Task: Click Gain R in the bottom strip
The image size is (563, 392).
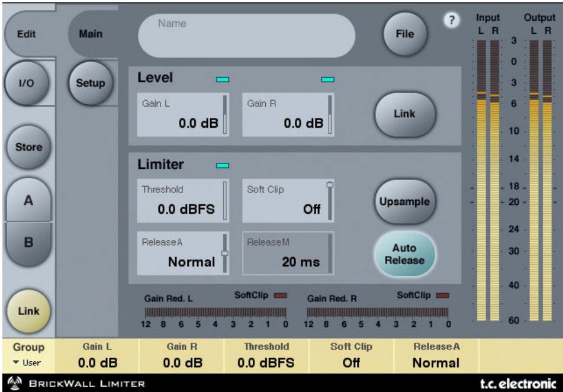Action: pos(182,355)
